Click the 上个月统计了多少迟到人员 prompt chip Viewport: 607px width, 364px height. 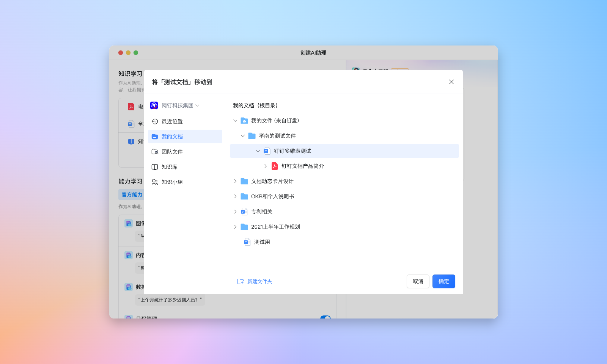[x=170, y=300]
